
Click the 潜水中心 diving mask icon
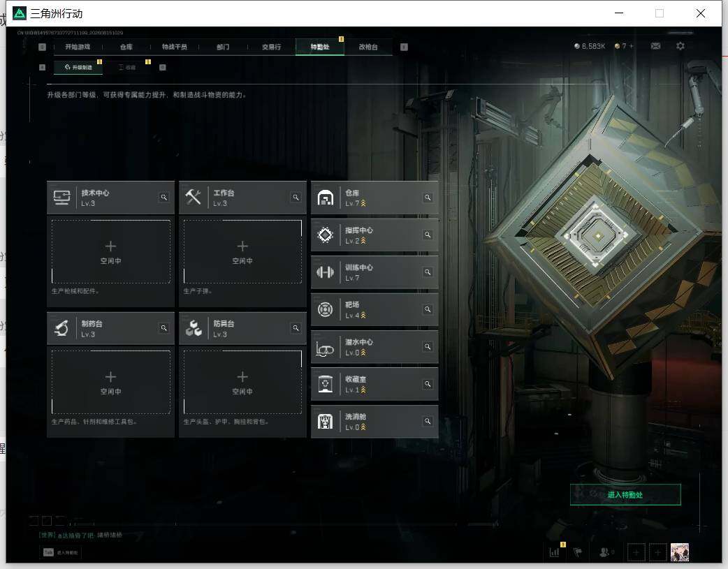[325, 348]
